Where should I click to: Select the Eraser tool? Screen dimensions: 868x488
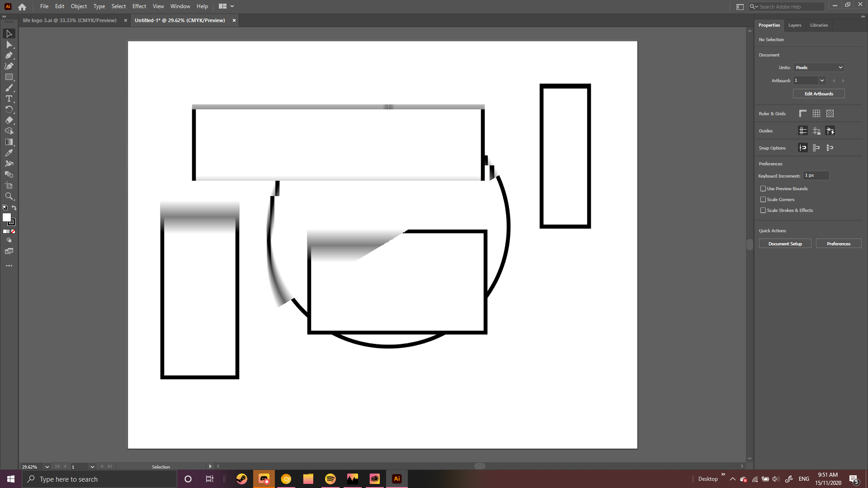pyautogui.click(x=9, y=120)
